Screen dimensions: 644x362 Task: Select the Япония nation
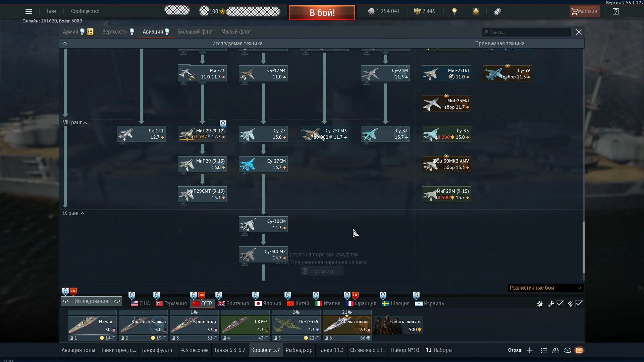[268, 303]
